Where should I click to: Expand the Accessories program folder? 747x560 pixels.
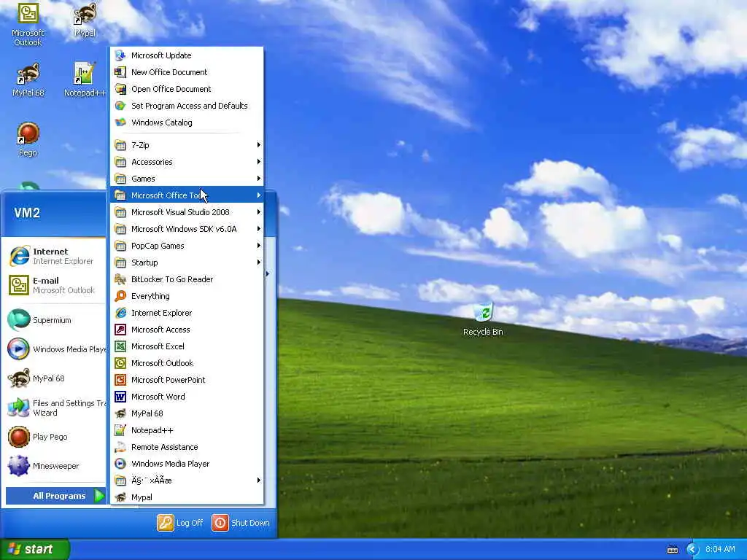point(187,162)
